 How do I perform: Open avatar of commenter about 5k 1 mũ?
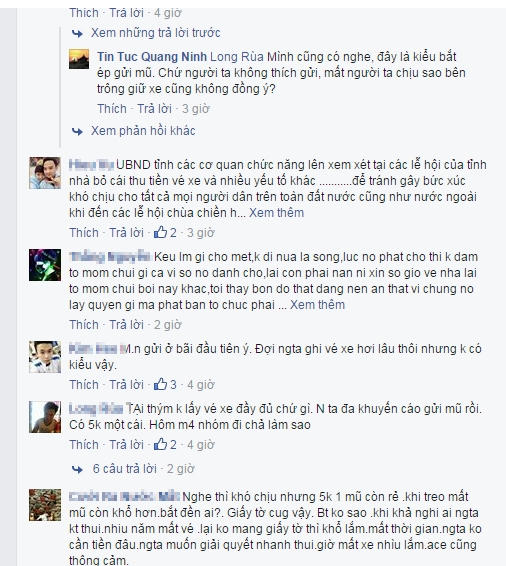45,505
